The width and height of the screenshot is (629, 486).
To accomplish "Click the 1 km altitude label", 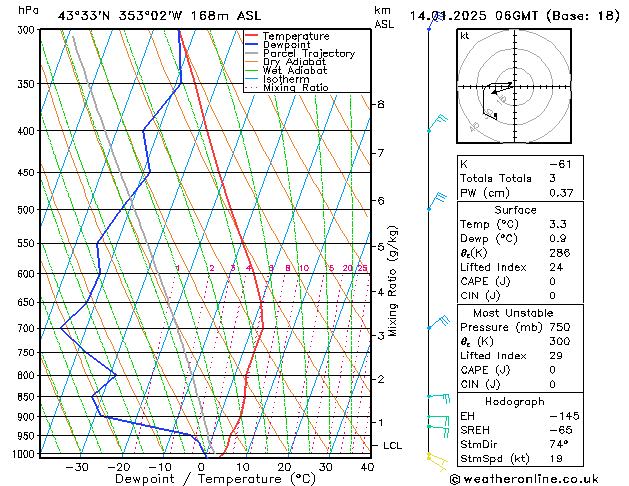I will pos(381,423).
